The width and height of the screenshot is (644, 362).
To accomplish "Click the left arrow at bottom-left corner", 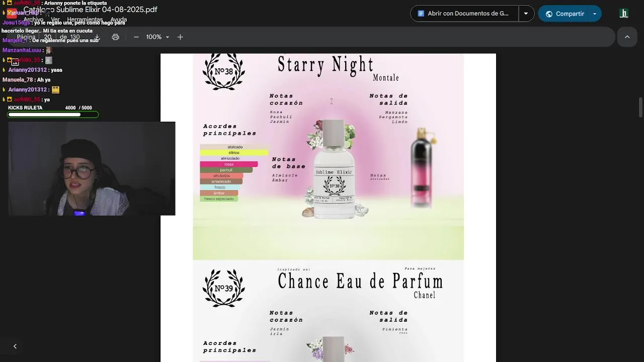I will coord(15,346).
